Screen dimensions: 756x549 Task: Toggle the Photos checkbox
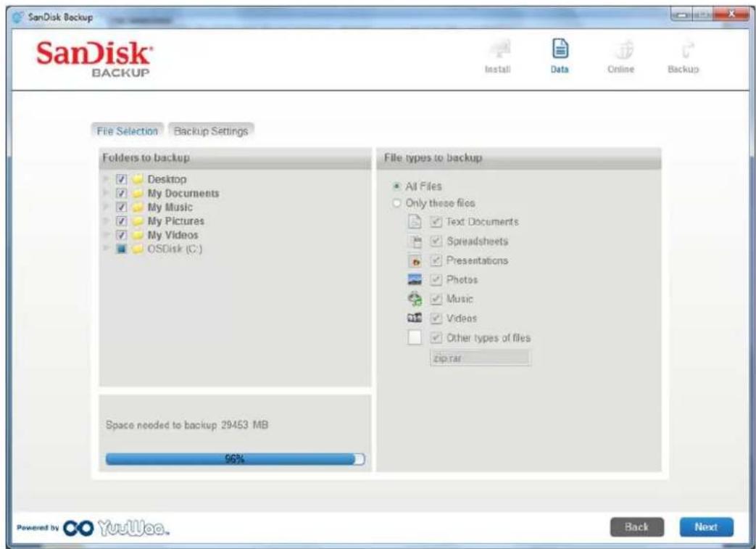[436, 280]
